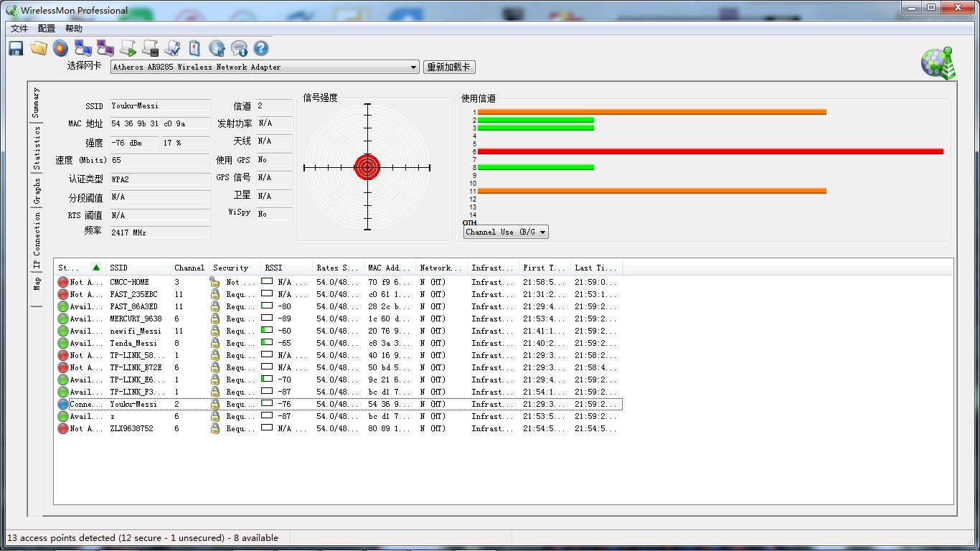The width and height of the screenshot is (980, 551).
Task: Open the network adapter selection dropdown
Action: click(265, 67)
